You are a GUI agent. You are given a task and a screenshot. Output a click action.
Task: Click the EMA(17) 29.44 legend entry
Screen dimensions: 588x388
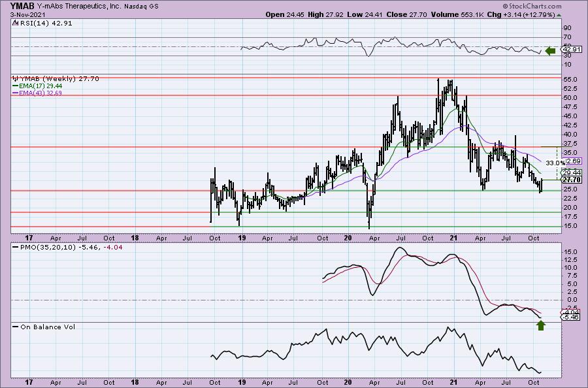click(37, 86)
